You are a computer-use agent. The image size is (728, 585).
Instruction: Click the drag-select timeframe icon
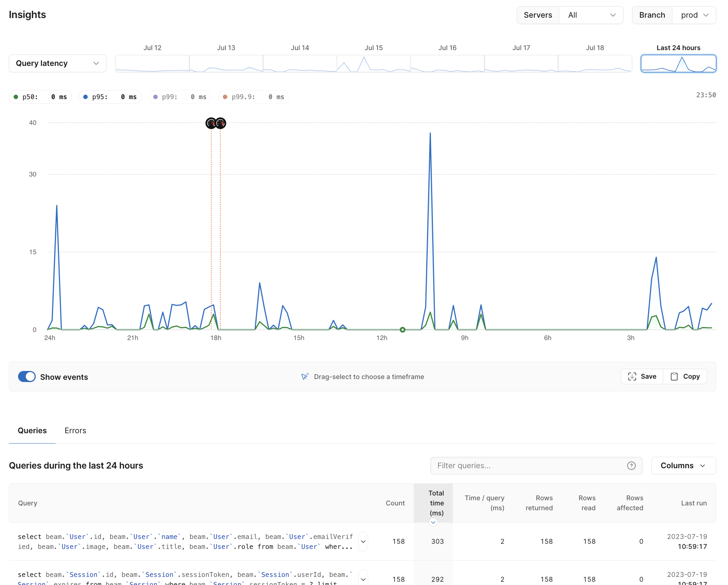pyautogui.click(x=304, y=376)
